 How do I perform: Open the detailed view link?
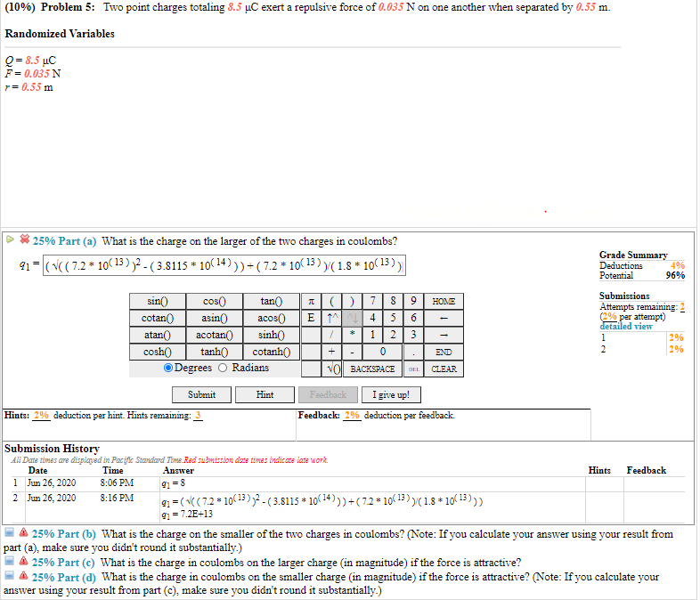(x=626, y=327)
